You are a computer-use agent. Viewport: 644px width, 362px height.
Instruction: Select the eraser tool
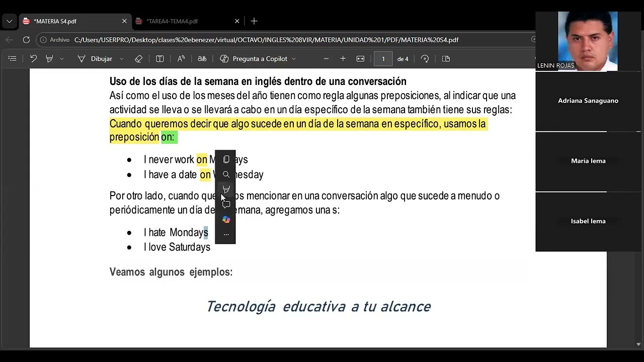point(138,59)
